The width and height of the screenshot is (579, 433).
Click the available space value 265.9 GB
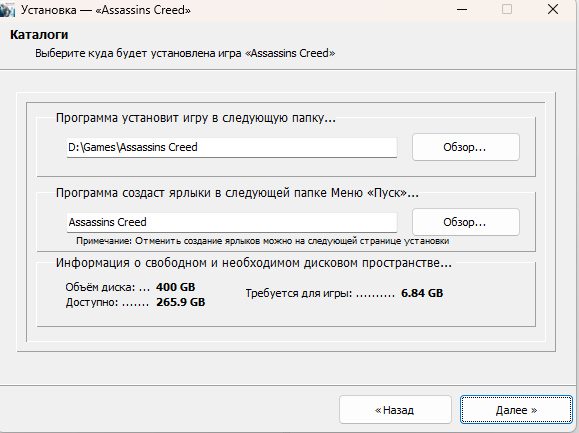click(x=180, y=302)
